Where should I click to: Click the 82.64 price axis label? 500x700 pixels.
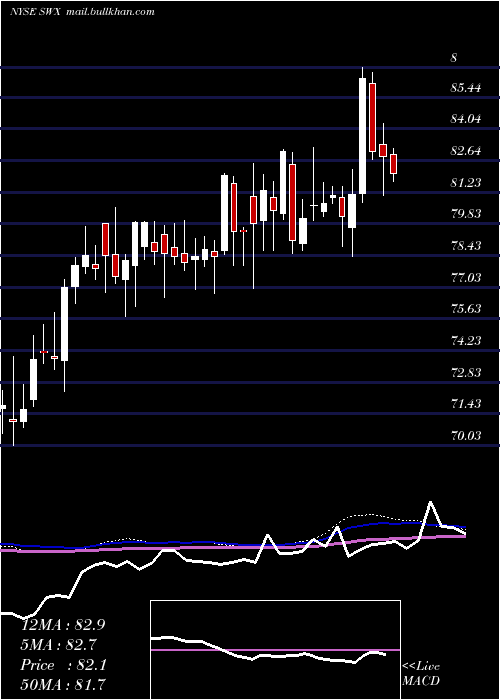point(466,151)
